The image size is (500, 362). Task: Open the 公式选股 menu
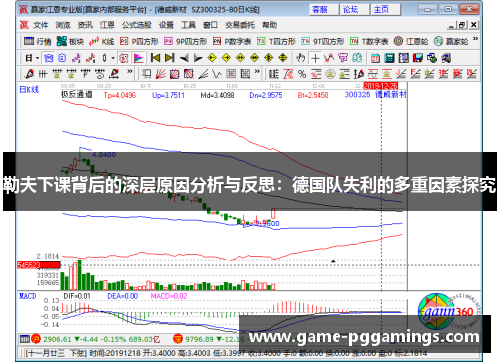click(136, 25)
